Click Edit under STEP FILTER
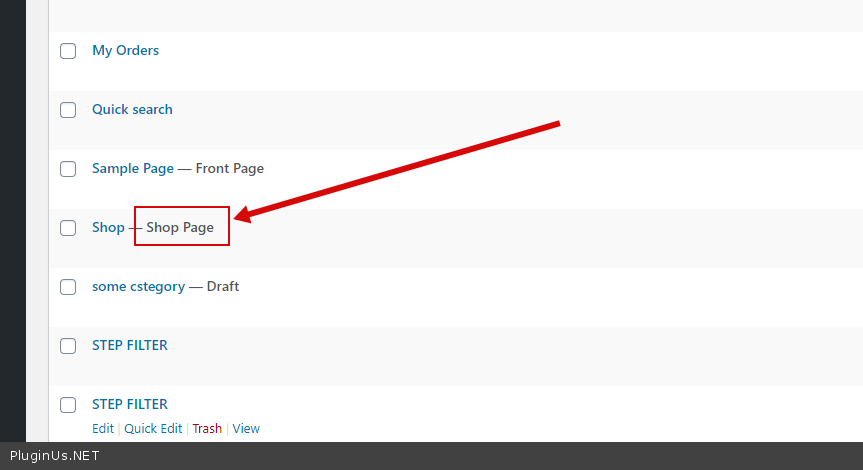The image size is (863, 470). [x=103, y=429]
